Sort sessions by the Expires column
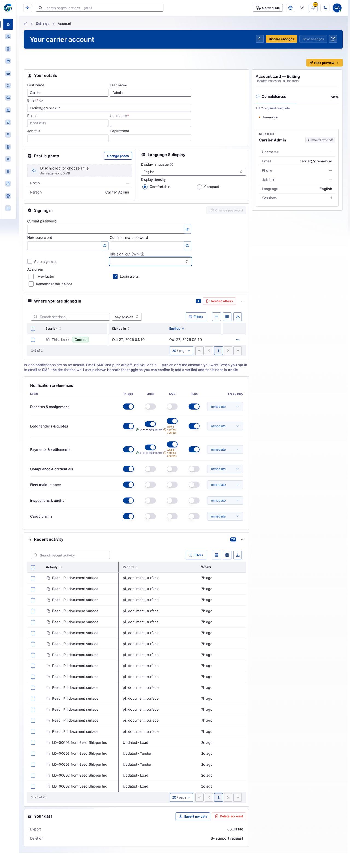The image size is (350, 868). 177,329
